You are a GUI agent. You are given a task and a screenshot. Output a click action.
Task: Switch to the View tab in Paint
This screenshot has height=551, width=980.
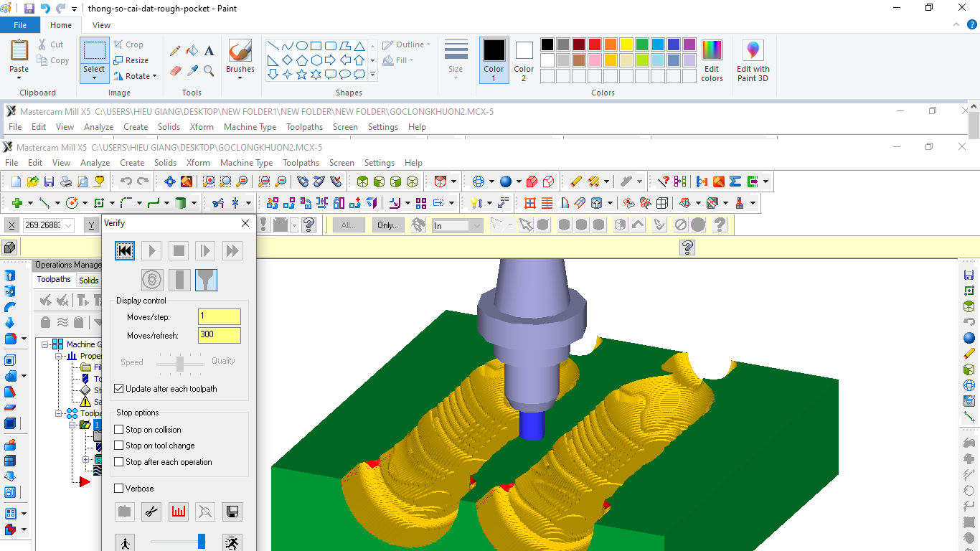(x=101, y=25)
